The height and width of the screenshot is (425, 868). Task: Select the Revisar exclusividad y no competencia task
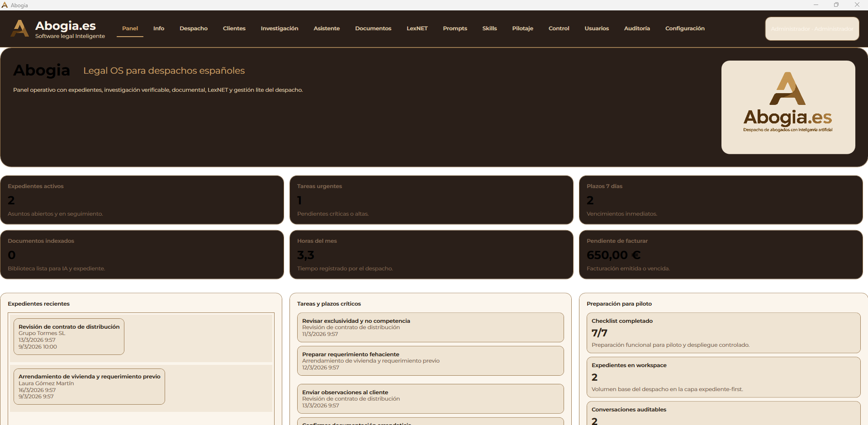430,327
